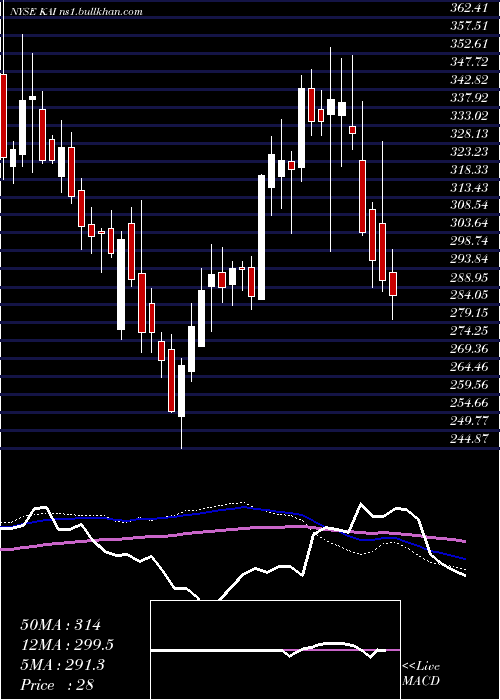Click the 303.64 price level
The height and width of the screenshot is (700, 500).
(x=468, y=223)
